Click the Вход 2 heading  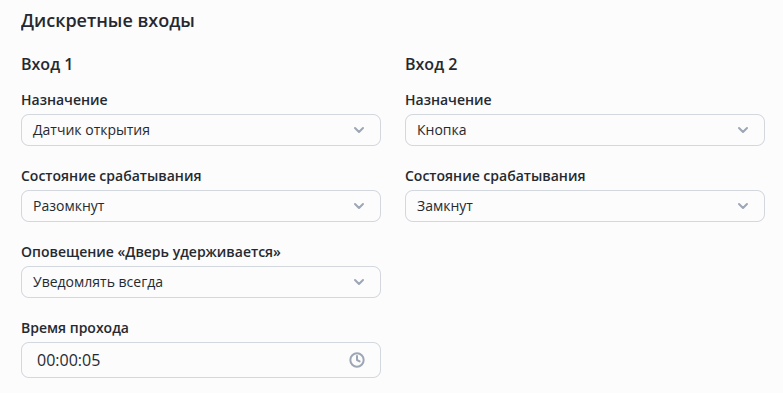point(431,64)
